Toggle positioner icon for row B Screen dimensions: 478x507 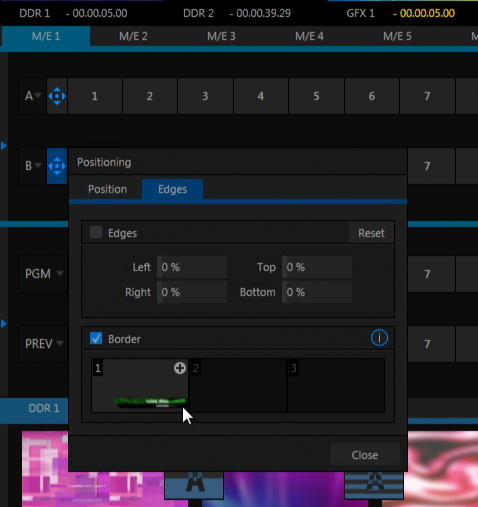click(x=57, y=166)
